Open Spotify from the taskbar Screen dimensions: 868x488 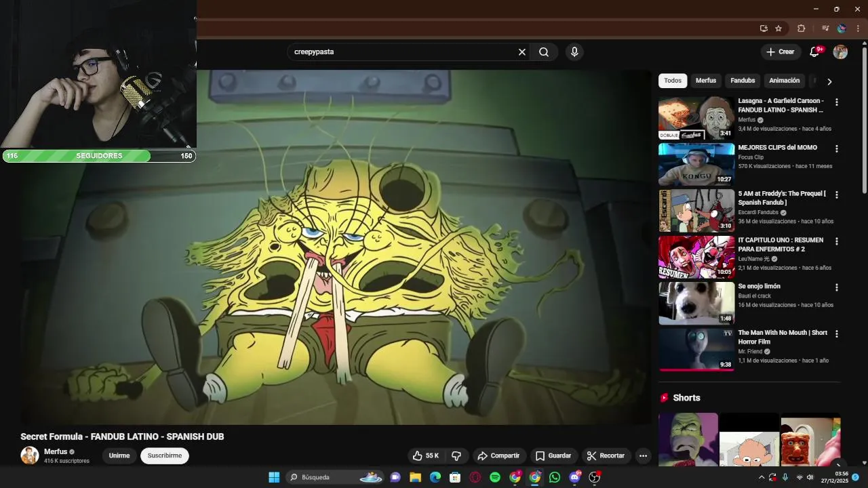(x=495, y=477)
